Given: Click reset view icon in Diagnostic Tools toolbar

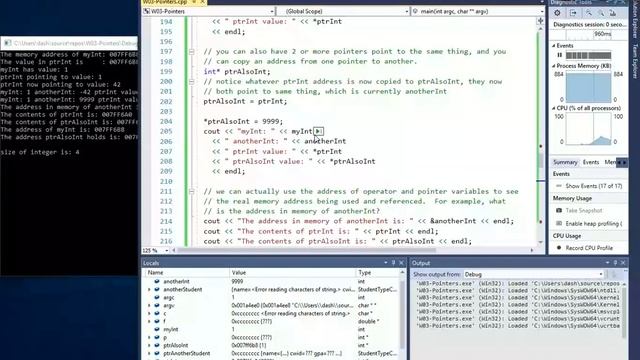Looking at the screenshot, I should pos(613,13).
